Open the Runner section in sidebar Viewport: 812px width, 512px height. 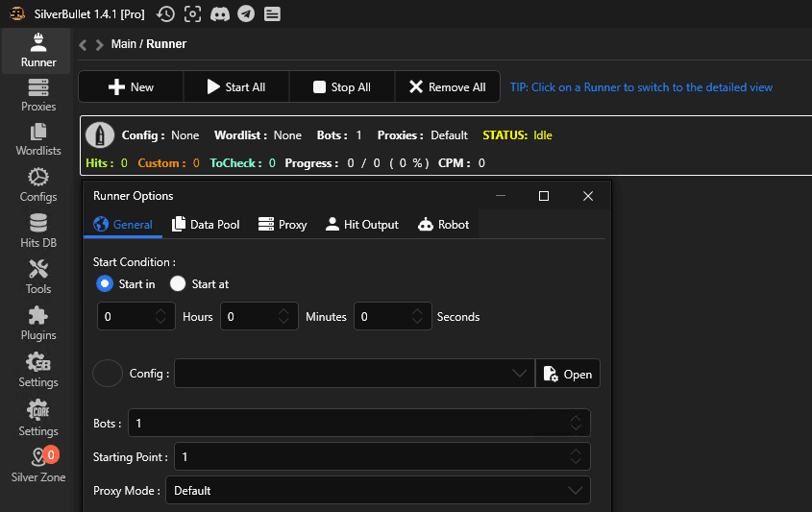pos(38,50)
